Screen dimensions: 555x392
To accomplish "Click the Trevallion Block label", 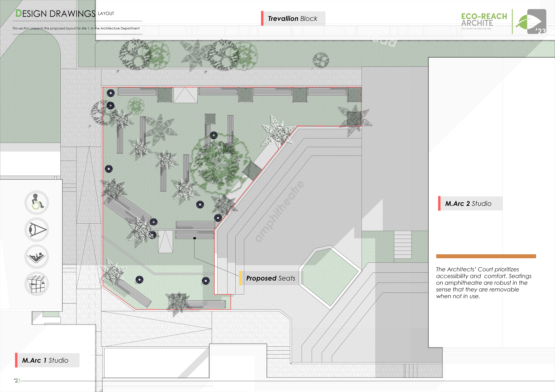I will coord(293,19).
